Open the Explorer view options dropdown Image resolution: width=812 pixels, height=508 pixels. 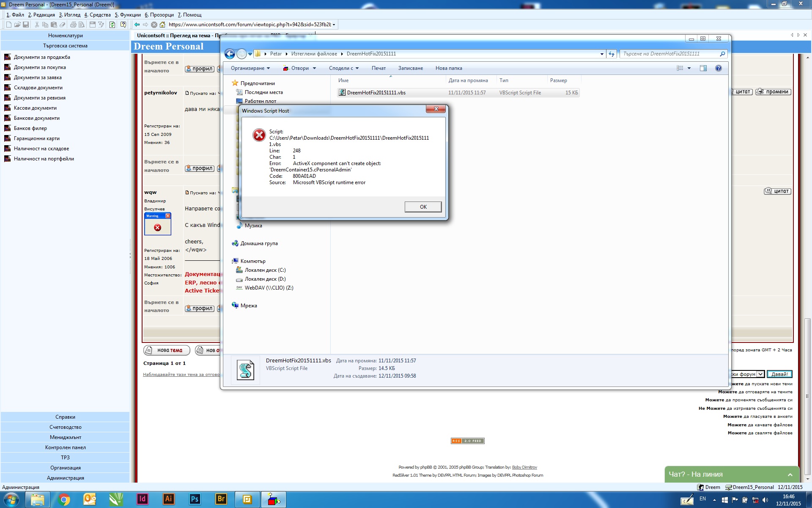(689, 68)
